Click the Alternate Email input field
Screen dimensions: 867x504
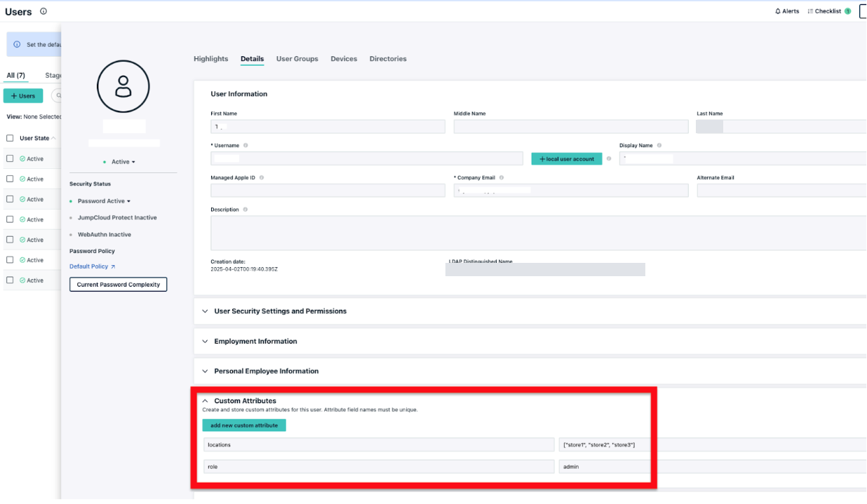[x=781, y=191]
